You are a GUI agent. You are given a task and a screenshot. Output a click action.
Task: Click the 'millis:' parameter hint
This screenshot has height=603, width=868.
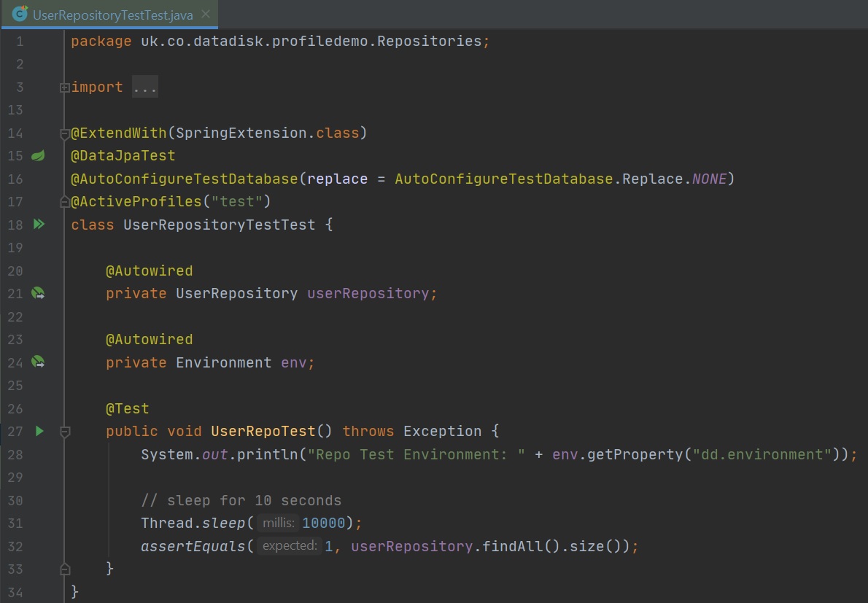click(279, 524)
